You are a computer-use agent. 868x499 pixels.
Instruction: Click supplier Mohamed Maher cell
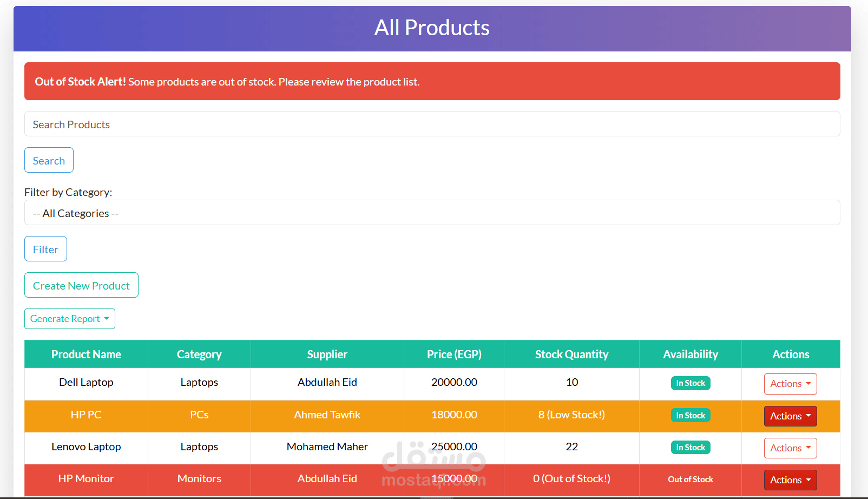pyautogui.click(x=327, y=447)
